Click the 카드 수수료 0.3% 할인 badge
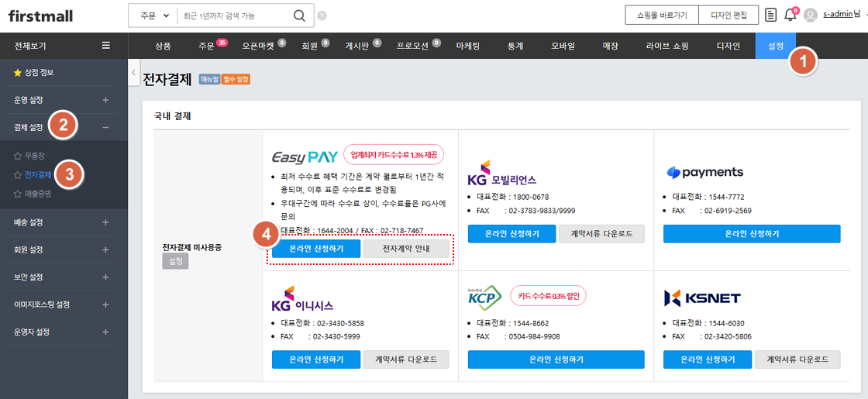 pyautogui.click(x=548, y=296)
